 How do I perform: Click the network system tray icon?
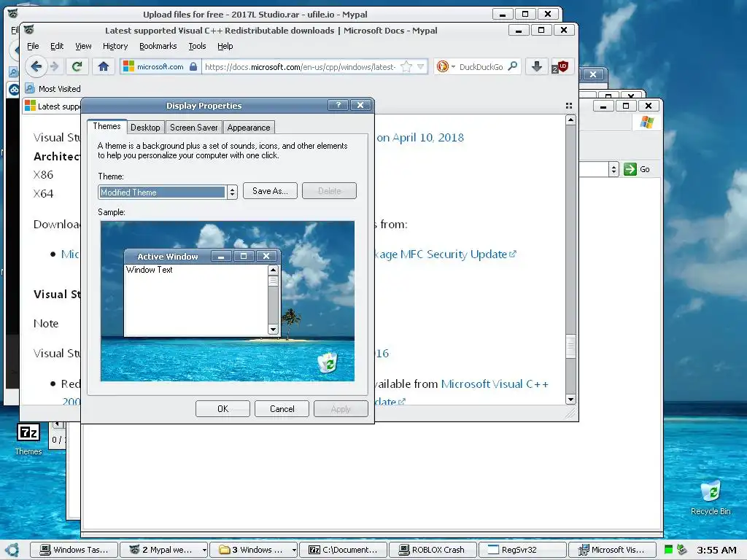pyautogui.click(x=682, y=550)
